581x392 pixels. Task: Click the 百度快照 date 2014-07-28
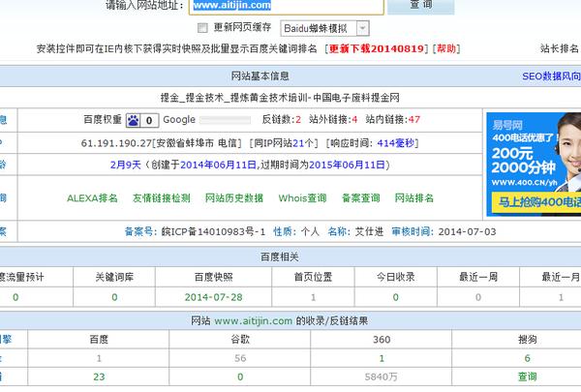(213, 297)
